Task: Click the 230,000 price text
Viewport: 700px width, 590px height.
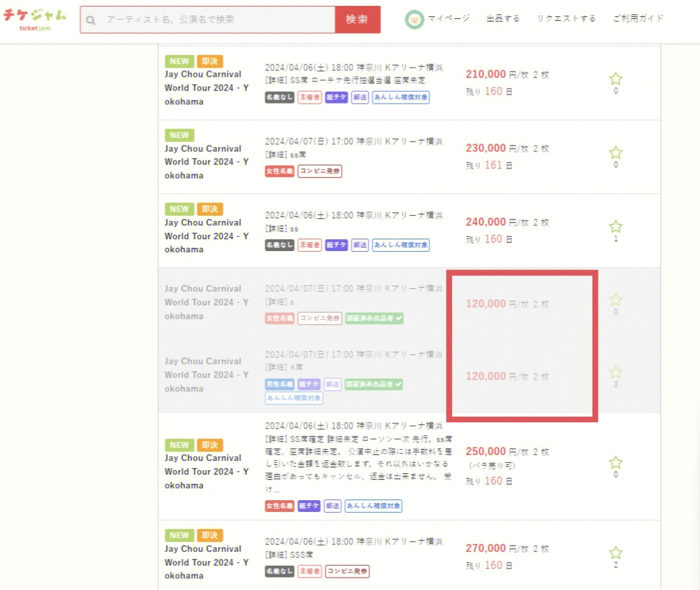Action: click(486, 148)
